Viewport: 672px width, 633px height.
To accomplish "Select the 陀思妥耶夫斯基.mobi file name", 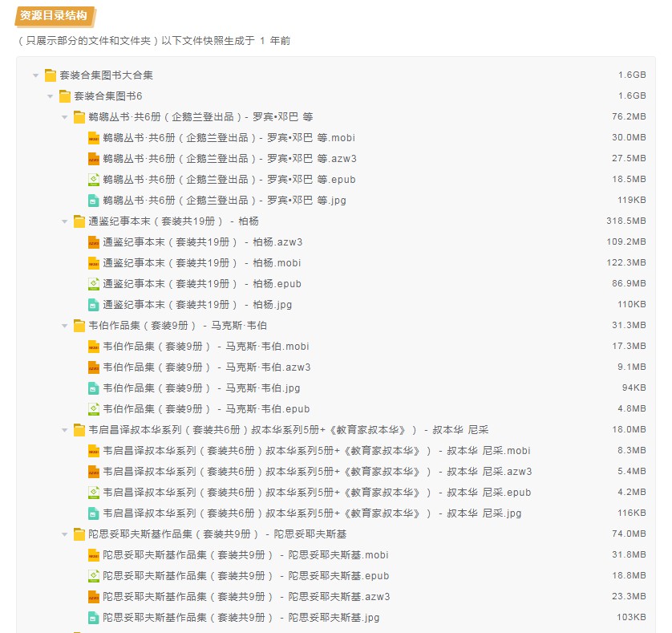I will tap(246, 555).
